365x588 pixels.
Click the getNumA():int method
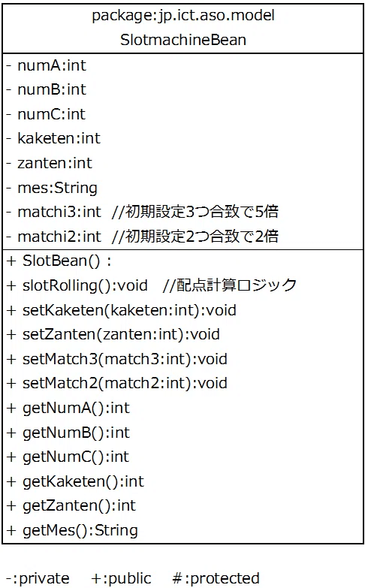(x=68, y=408)
